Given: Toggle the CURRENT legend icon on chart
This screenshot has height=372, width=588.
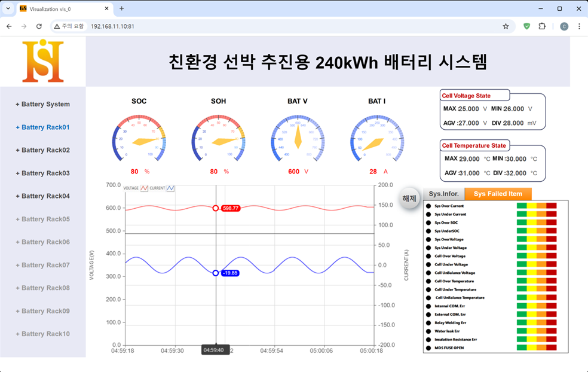Looking at the screenshot, I should [170, 188].
